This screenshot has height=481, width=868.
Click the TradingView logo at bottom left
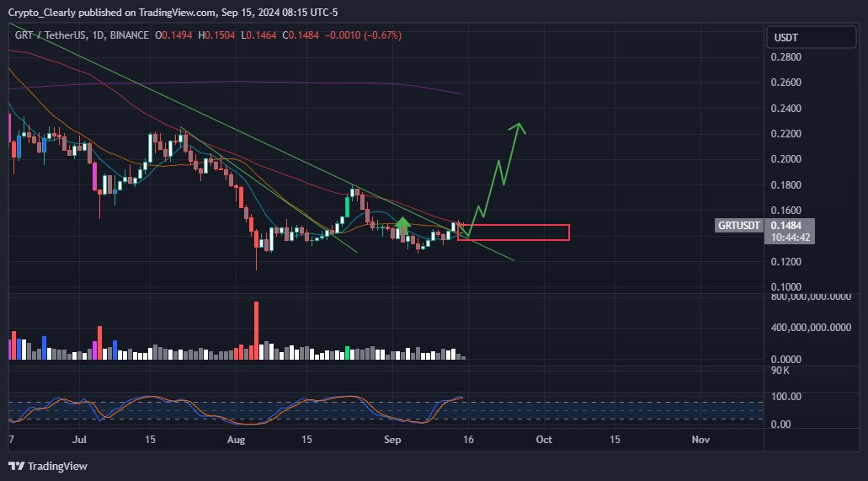coord(48,466)
